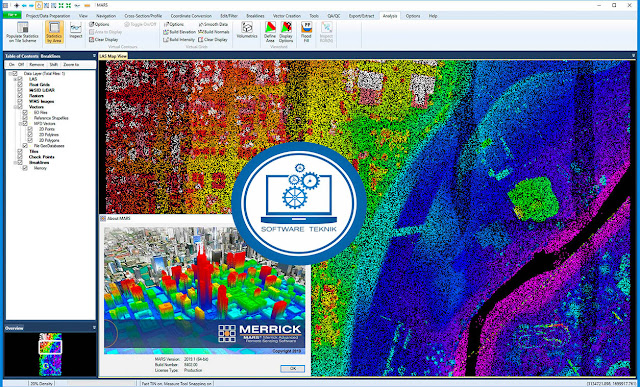Open the map view window list dropdown arrow
The image size is (640, 387).
point(633,56)
